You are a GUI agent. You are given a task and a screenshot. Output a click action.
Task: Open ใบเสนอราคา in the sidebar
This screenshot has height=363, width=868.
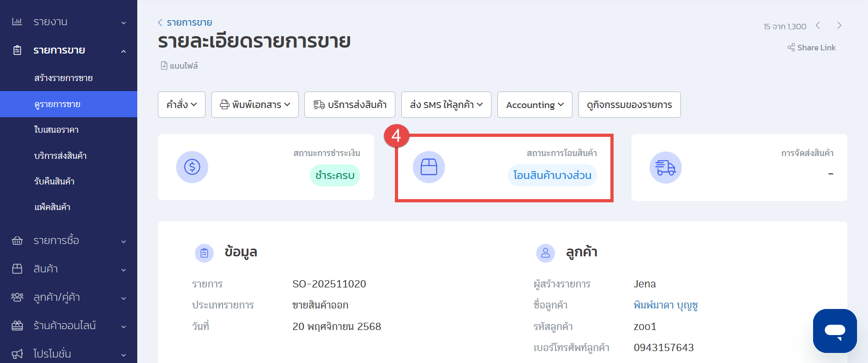[x=56, y=130]
